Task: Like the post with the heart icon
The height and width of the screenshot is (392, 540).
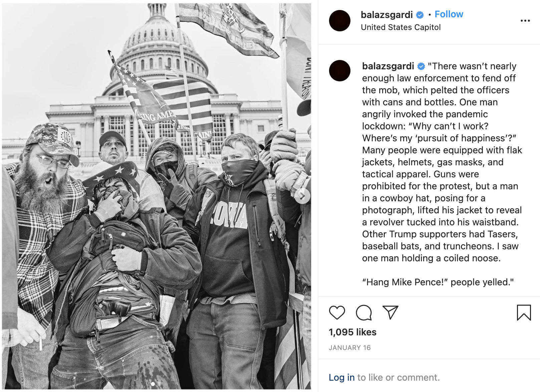Action: coord(337,313)
